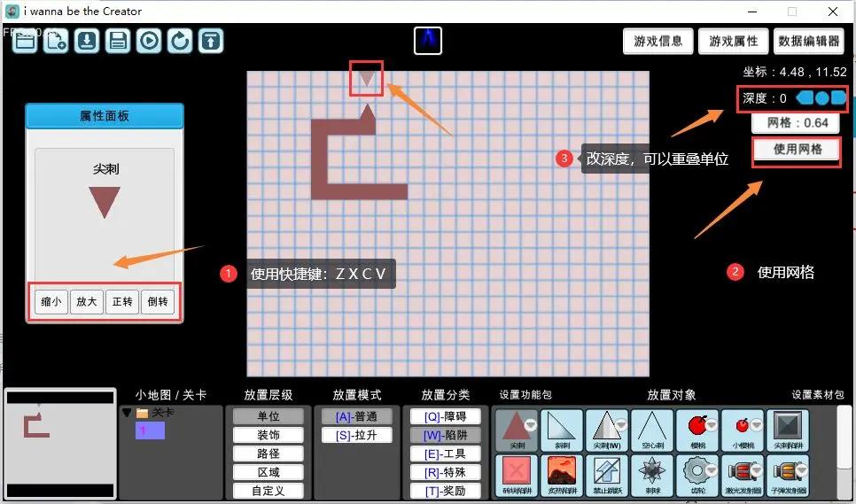This screenshot has height=504, width=856.
Task: Click 放大 in the property panel
Action: tap(86, 302)
